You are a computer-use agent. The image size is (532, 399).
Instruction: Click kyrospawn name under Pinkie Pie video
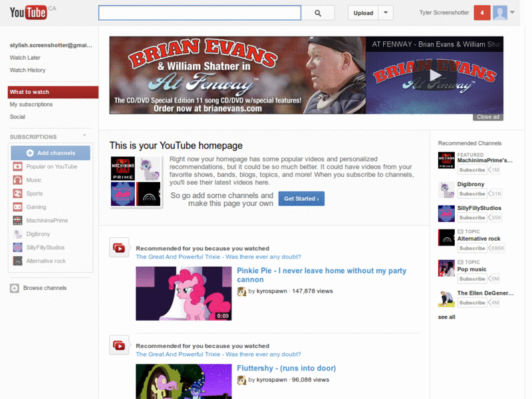click(271, 291)
